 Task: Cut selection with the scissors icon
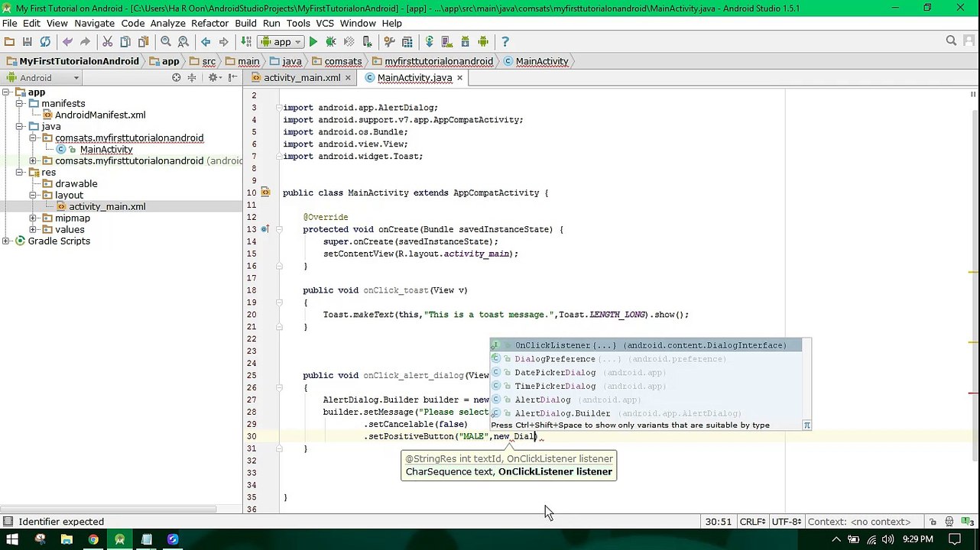click(x=108, y=42)
